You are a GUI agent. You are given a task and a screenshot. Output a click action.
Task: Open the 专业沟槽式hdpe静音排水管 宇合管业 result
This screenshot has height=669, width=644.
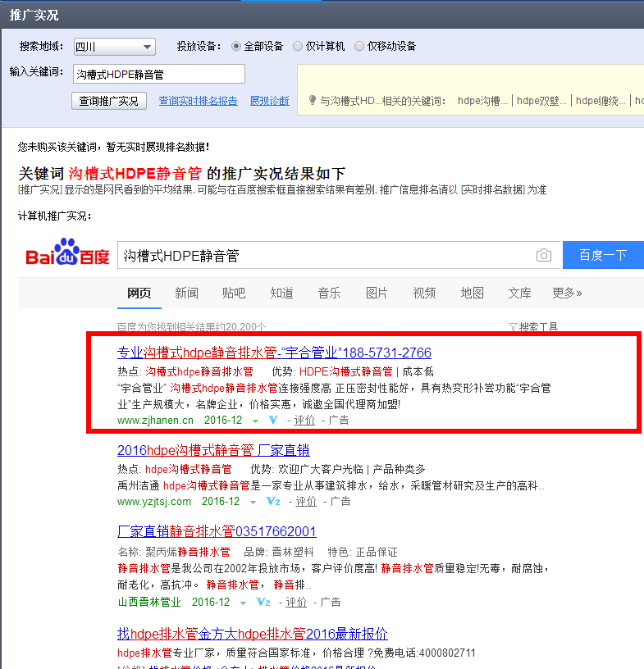click(274, 353)
